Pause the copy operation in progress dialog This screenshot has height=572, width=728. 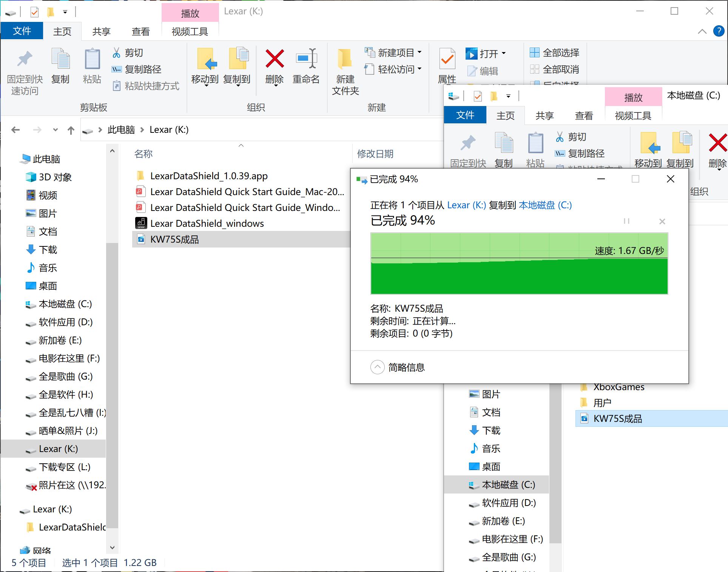627,221
